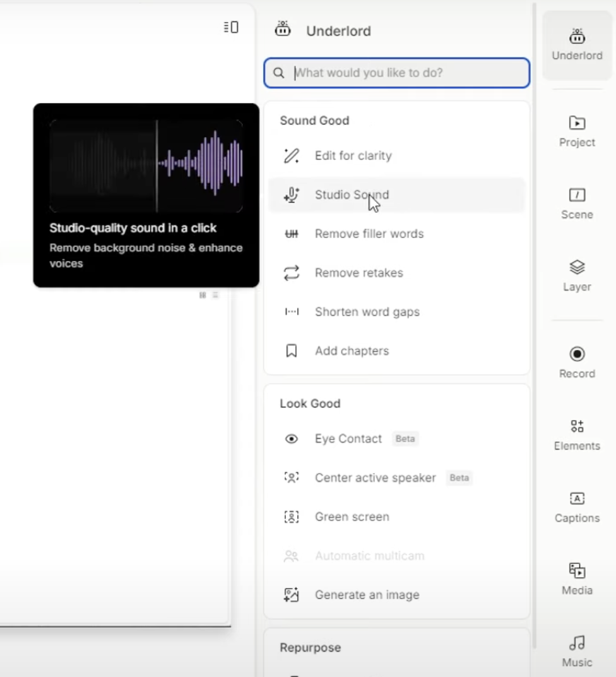Click the Center active speaker icon
This screenshot has width=616, height=677.
291,477
